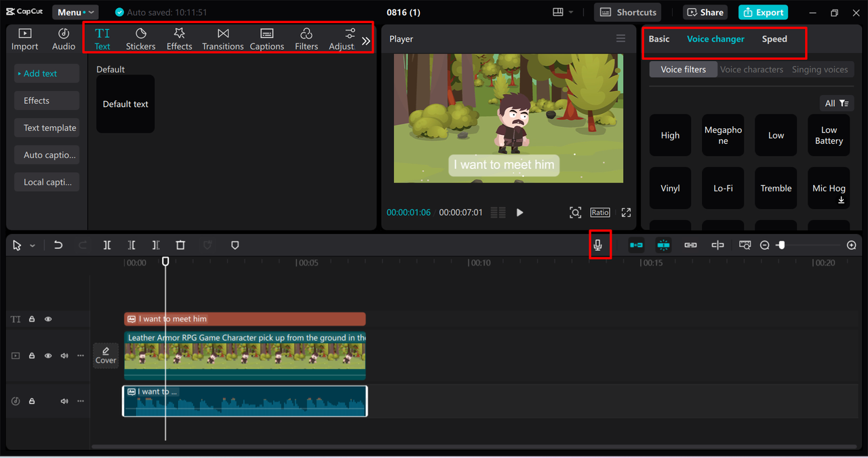Apply the Vinyl voice filter
This screenshot has height=458, width=868.
pos(670,188)
